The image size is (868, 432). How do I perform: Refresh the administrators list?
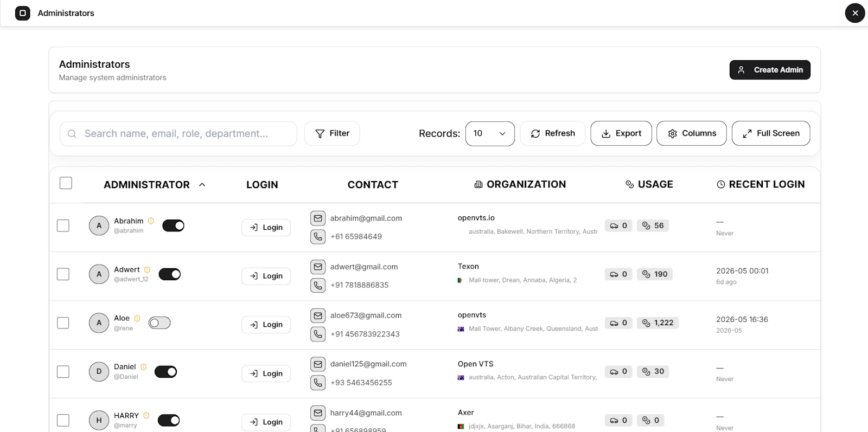553,133
